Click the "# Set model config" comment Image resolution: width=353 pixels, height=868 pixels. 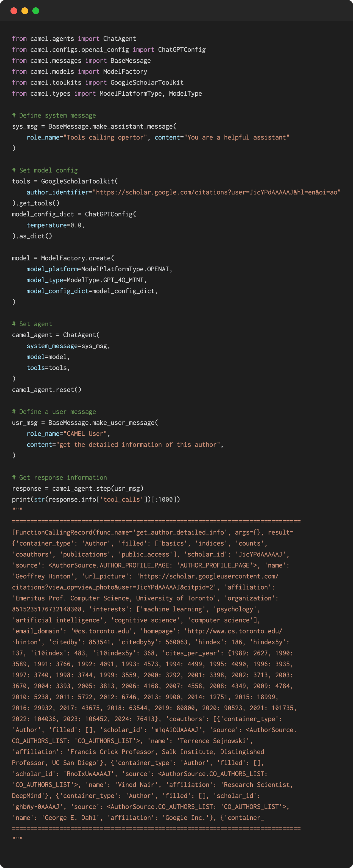point(45,170)
